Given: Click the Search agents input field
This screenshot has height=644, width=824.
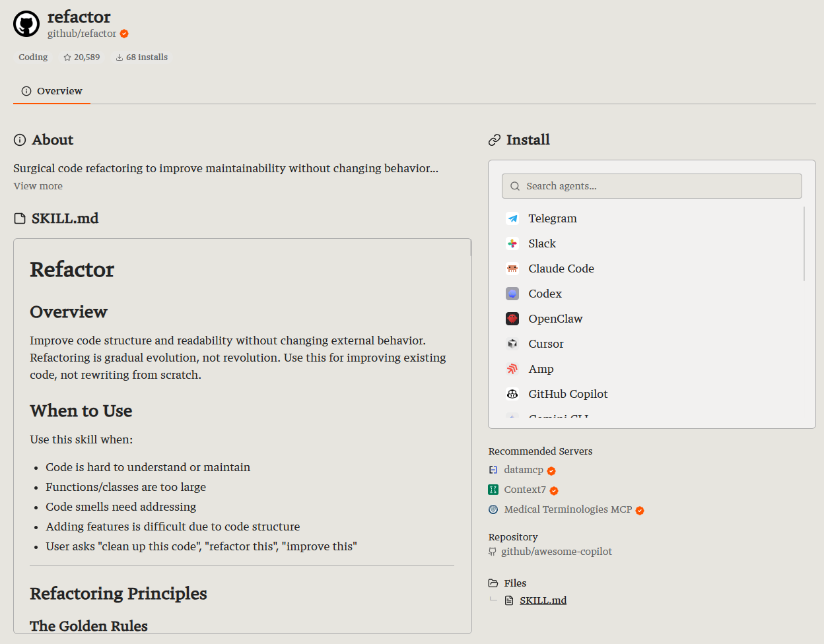Looking at the screenshot, I should [652, 186].
